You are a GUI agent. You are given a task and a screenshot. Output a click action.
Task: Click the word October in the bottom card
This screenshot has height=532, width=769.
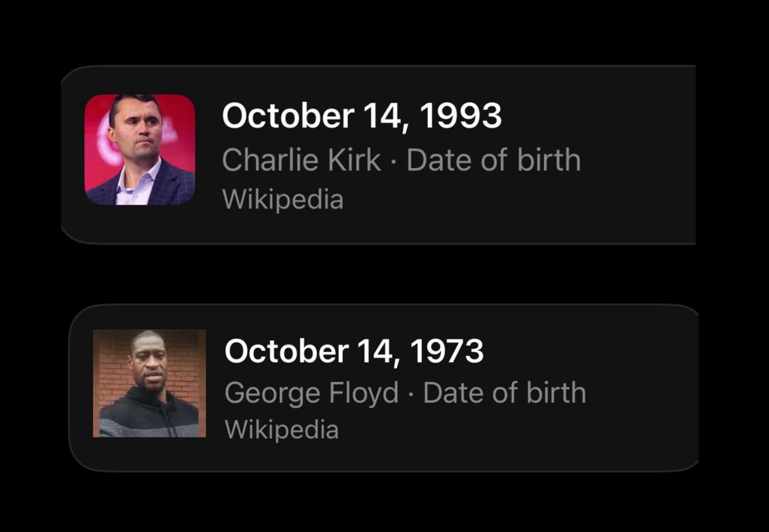point(287,351)
